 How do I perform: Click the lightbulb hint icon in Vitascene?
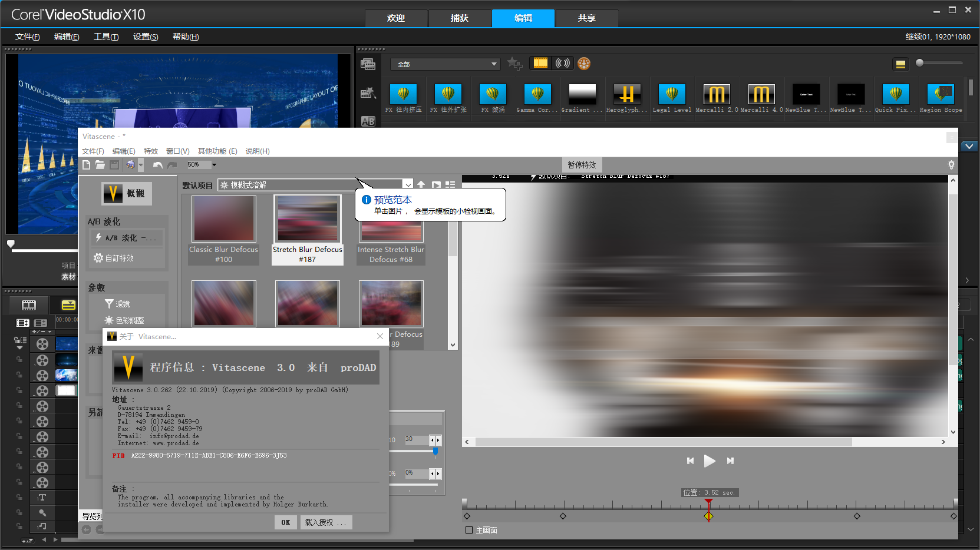(x=951, y=165)
